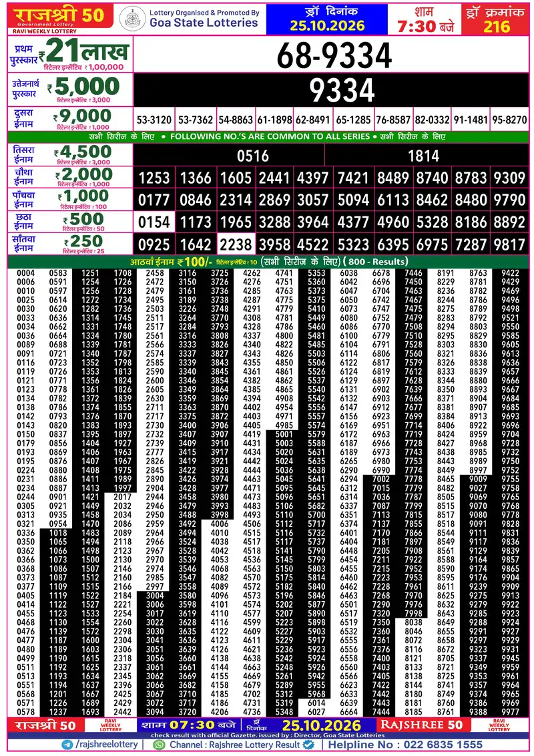Select second prize number 95-8270
Viewport: 534px width, 756px height.
coord(509,120)
